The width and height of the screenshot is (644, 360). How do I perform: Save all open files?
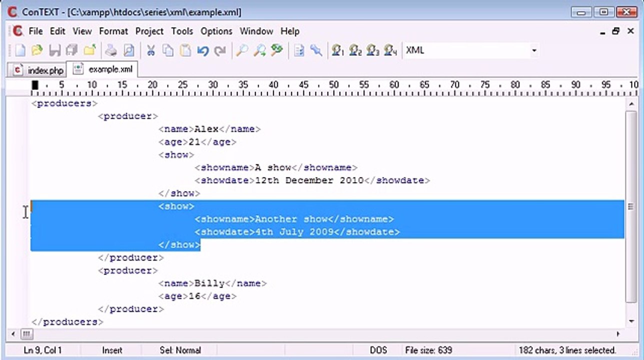coord(72,50)
